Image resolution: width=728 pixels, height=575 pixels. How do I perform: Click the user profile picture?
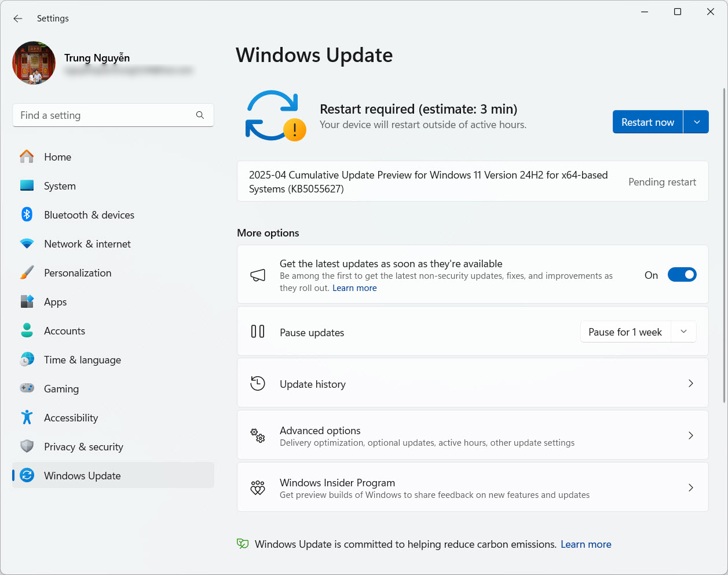pyautogui.click(x=34, y=63)
